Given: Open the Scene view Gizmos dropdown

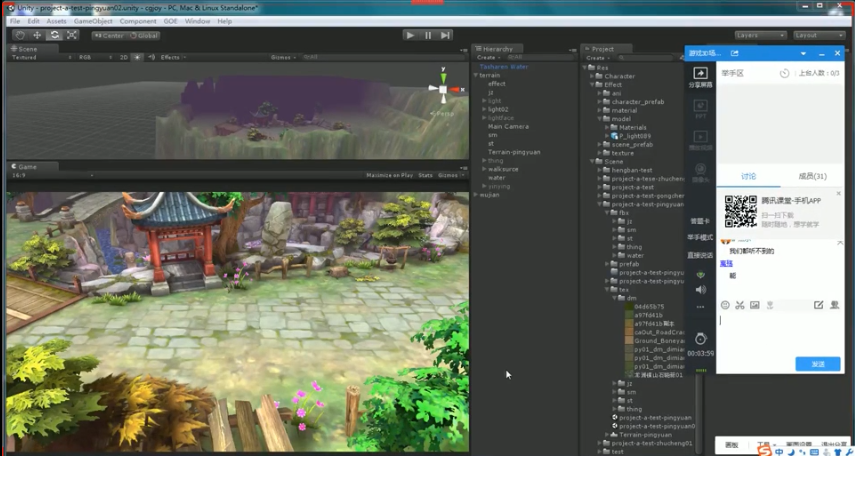Looking at the screenshot, I should [284, 57].
